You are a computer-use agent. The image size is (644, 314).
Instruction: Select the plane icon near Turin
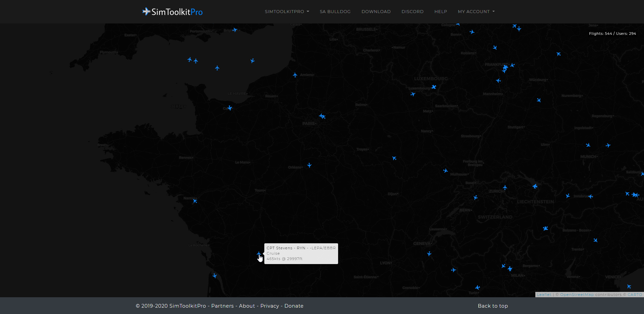(478, 288)
